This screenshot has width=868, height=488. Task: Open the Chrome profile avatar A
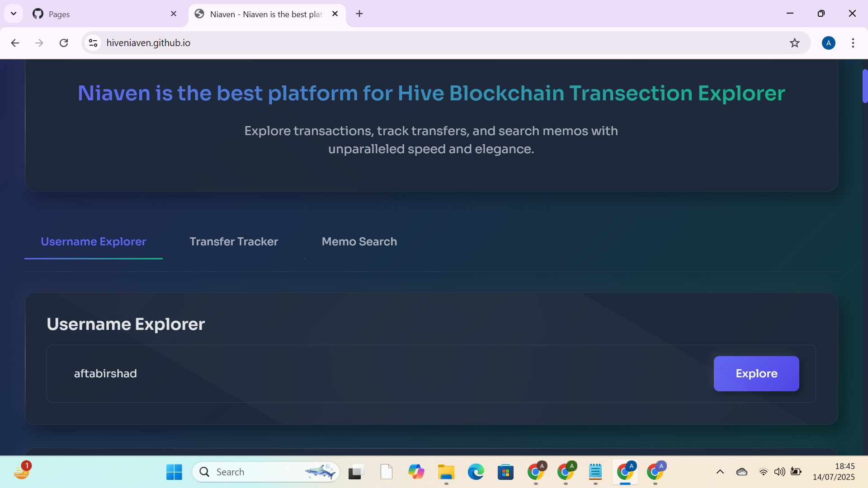coord(828,43)
